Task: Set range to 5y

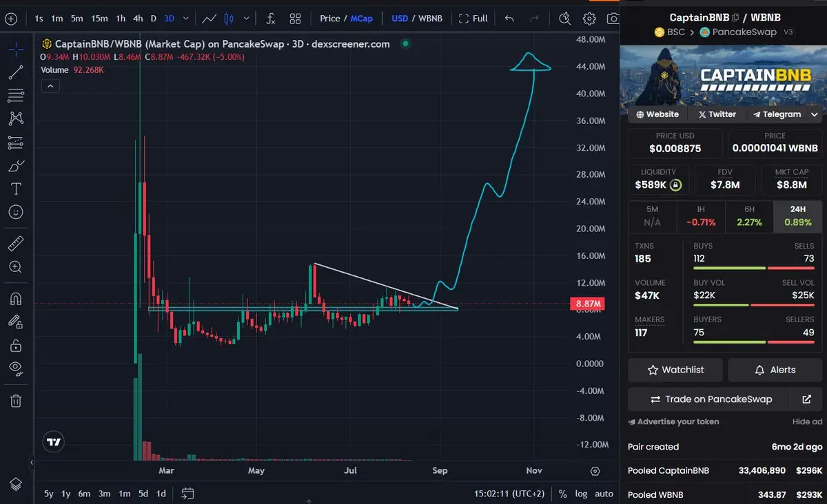Action: click(x=48, y=494)
